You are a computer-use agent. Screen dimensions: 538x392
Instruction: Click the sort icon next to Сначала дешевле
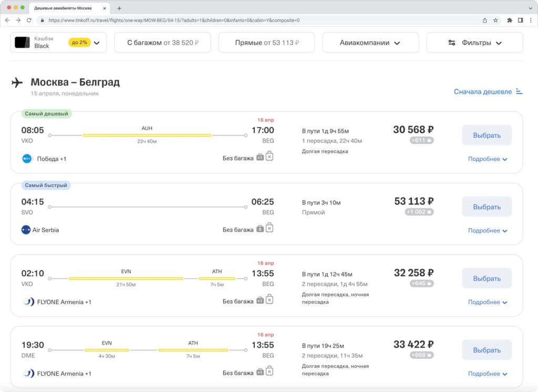(x=519, y=91)
